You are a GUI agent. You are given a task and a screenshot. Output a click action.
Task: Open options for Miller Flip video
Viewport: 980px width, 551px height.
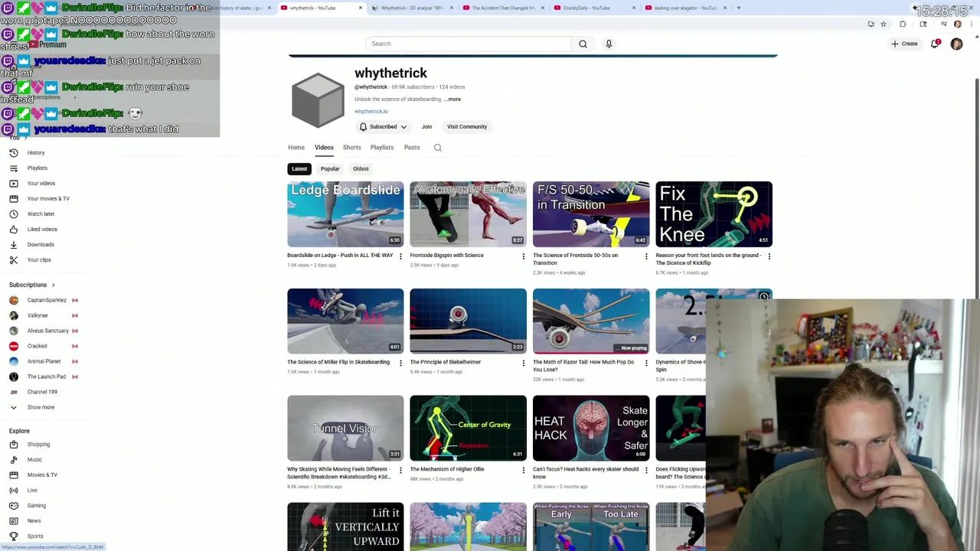tap(400, 363)
